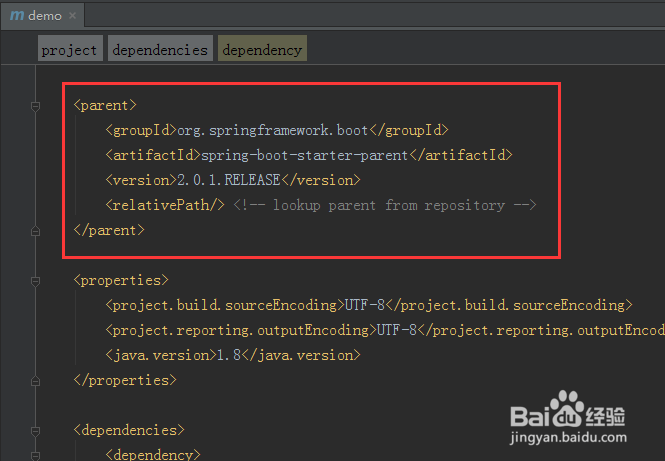Collapse fold marker at closing properties tag

(36, 381)
